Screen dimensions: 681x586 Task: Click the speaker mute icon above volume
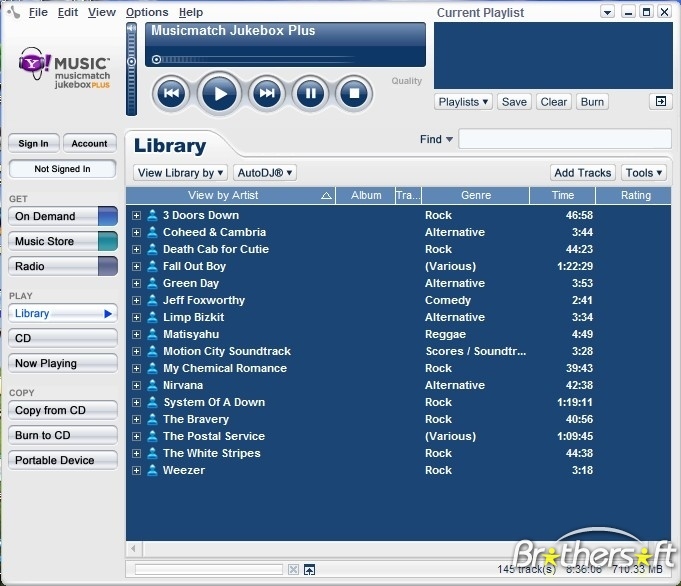tap(131, 29)
